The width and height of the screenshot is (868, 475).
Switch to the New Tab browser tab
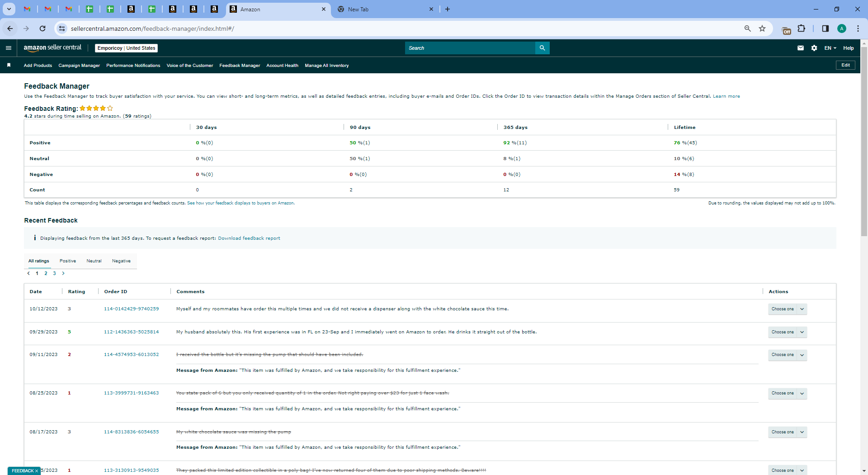click(x=385, y=9)
